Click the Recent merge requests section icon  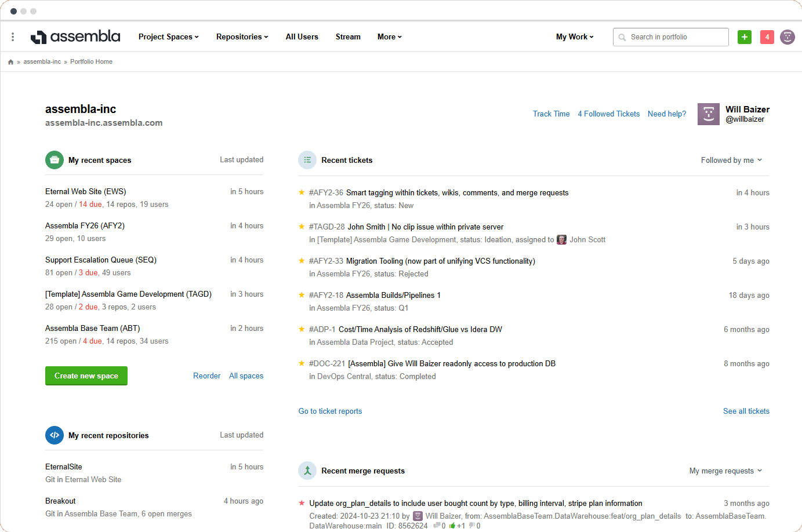pyautogui.click(x=307, y=471)
